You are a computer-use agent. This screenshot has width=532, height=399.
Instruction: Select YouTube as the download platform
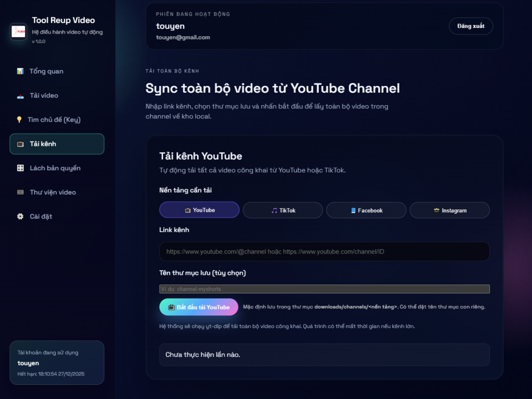click(x=199, y=210)
